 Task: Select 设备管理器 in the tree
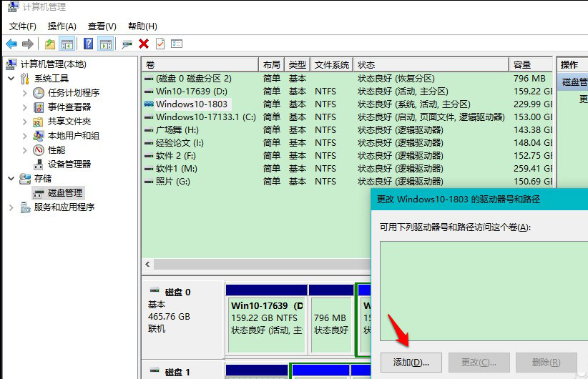coord(69,164)
